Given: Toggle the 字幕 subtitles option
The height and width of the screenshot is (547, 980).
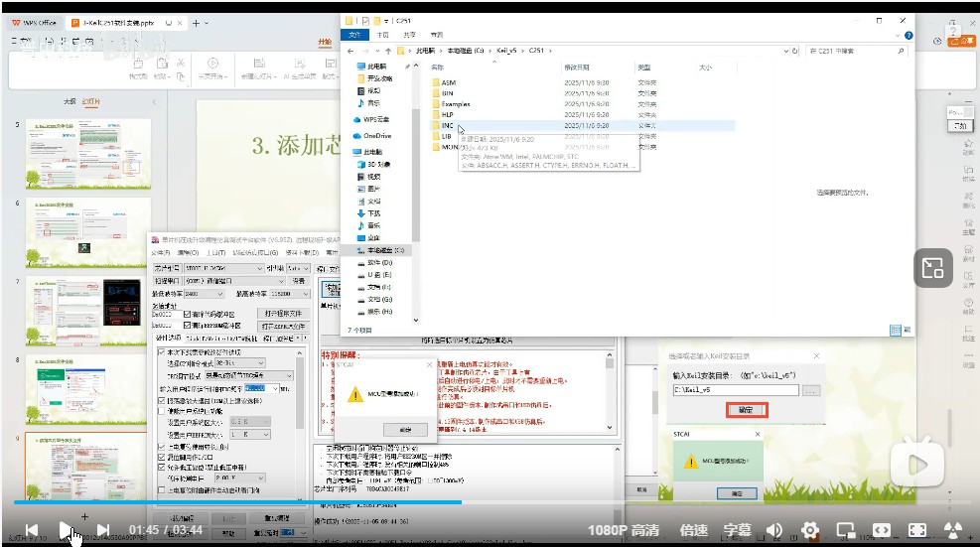Looking at the screenshot, I should tap(737, 530).
